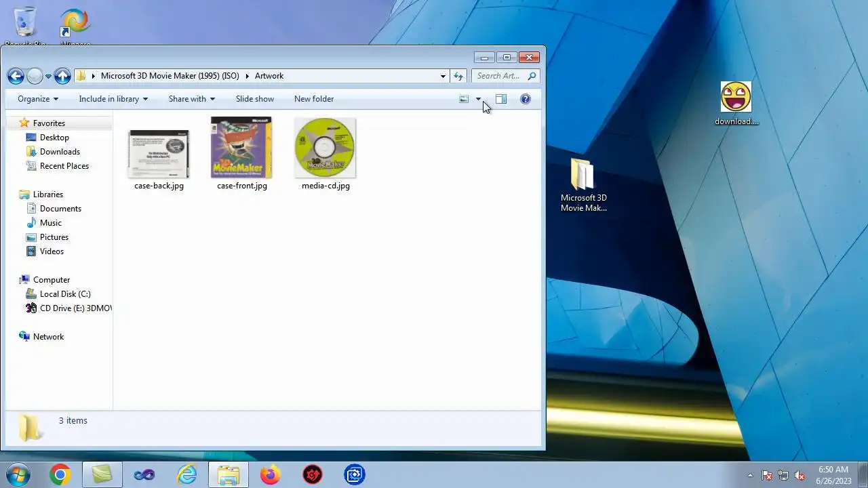Toggle the preview pane button
The height and width of the screenshot is (488, 868).
point(501,99)
